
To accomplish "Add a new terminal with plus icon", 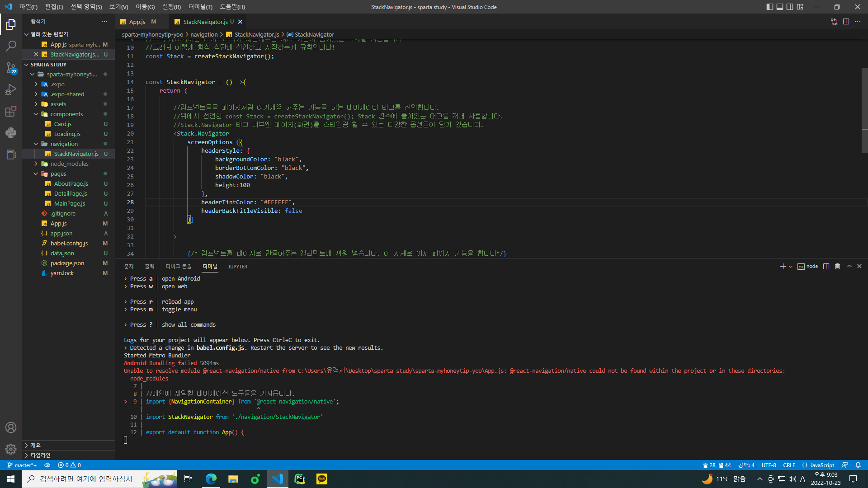I will coord(783,267).
